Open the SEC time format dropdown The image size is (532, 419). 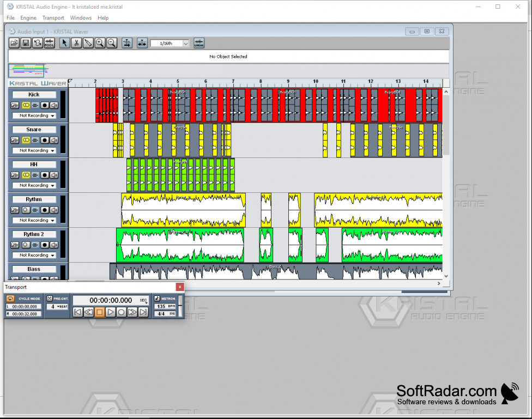click(144, 301)
